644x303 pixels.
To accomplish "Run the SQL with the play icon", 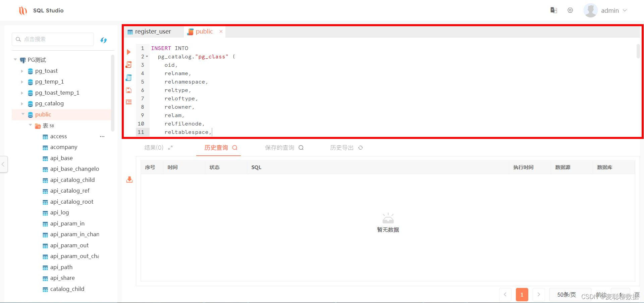I will pos(128,52).
